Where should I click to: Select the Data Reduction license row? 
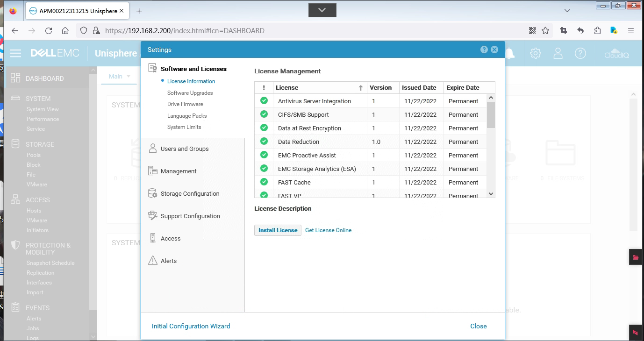coord(371,142)
